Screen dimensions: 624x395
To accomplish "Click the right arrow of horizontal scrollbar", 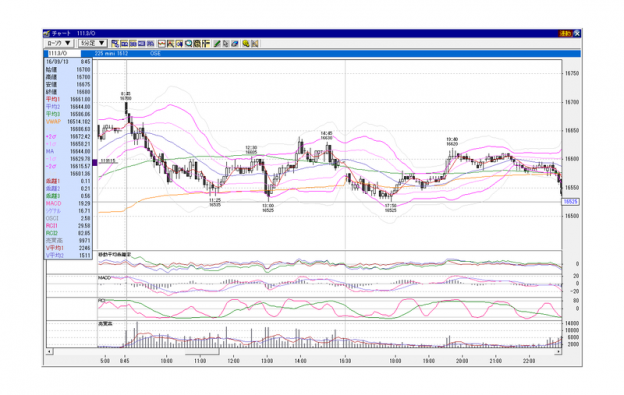I will point(558,351).
